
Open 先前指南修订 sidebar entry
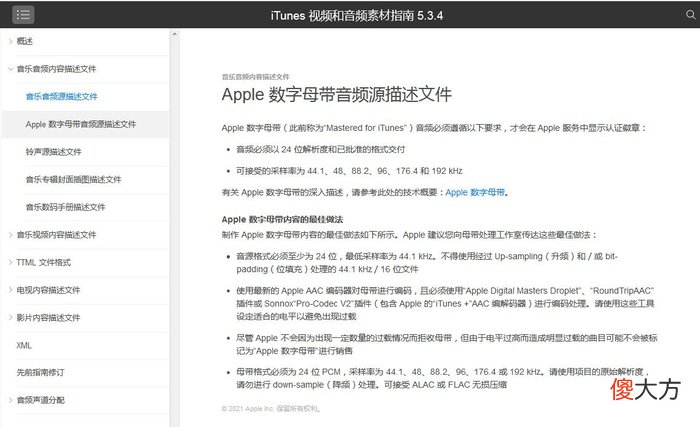point(41,372)
